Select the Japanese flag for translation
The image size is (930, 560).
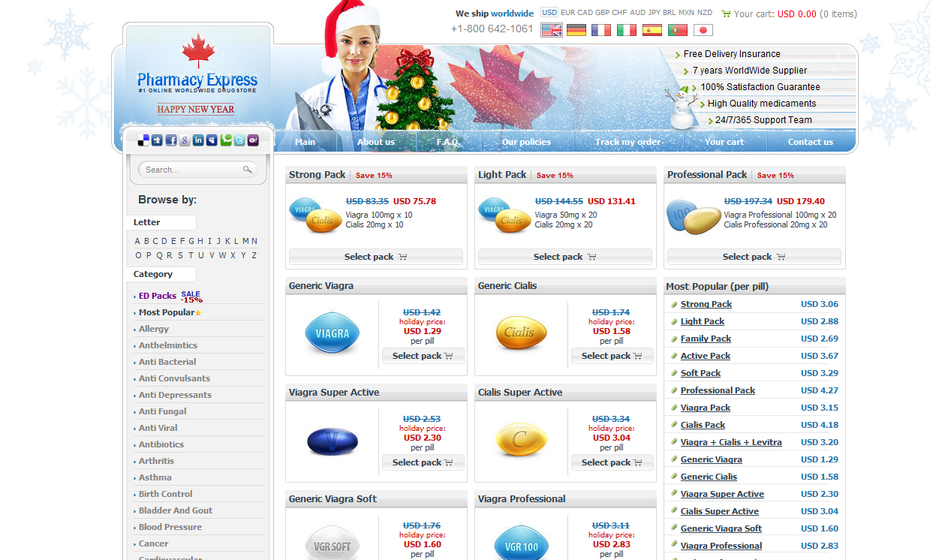pyautogui.click(x=703, y=30)
